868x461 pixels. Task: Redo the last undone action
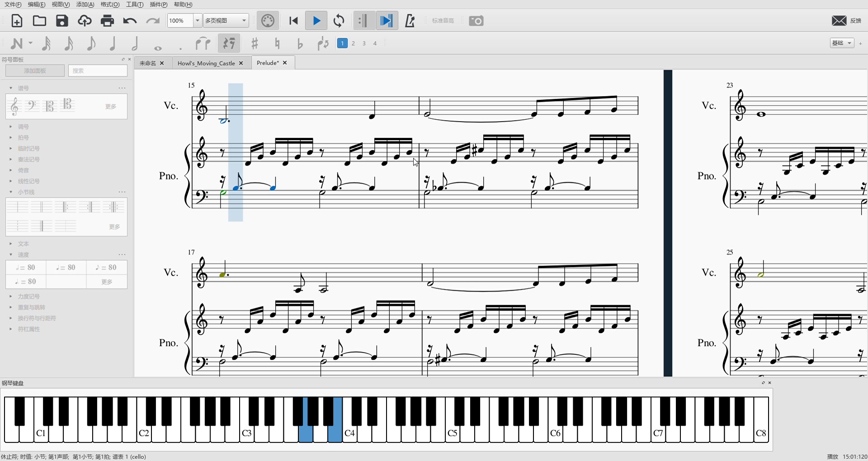pyautogui.click(x=153, y=21)
